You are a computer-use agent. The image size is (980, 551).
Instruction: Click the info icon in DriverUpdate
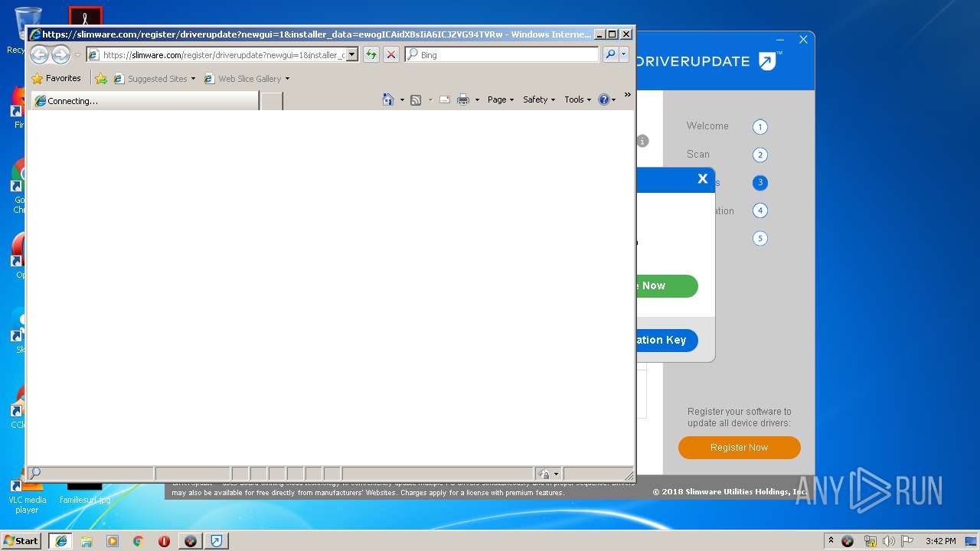pos(642,141)
